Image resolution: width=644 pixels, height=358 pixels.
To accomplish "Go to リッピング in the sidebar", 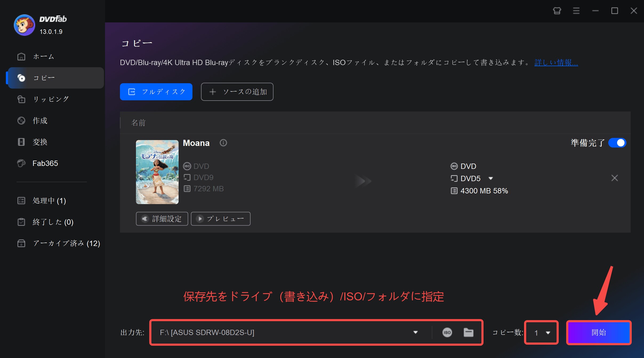I will click(51, 99).
